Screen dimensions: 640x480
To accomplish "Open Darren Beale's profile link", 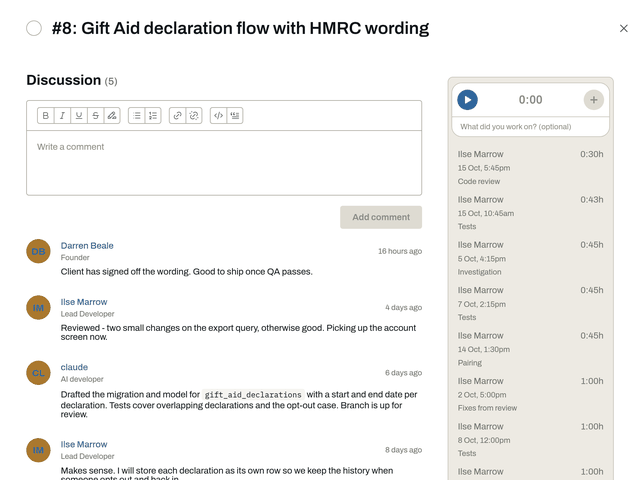I will click(x=87, y=246).
